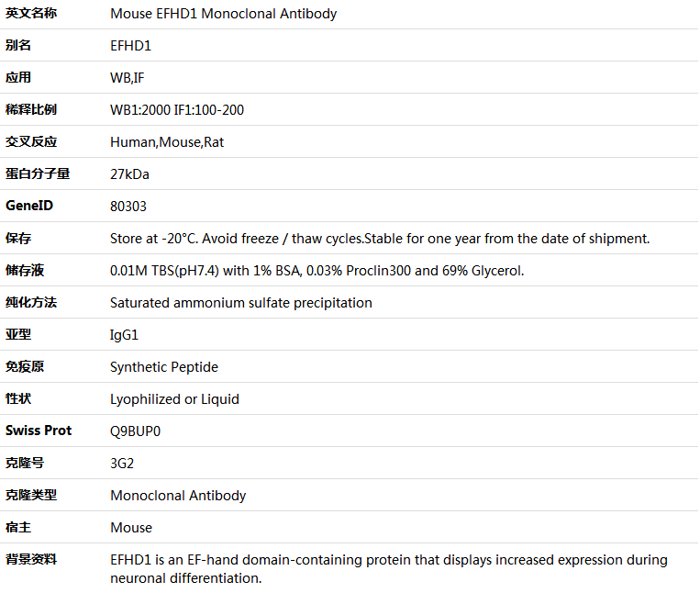Click the Lyophilized or Liquid form text

(174, 399)
